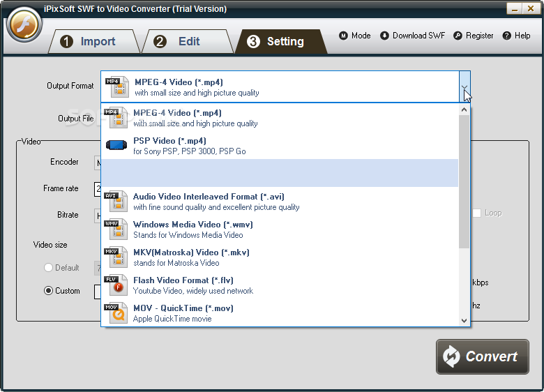Screen dimensions: 544x392
Task: Choose Audio Video Interleaved Format (*.avi)
Action: (280, 202)
